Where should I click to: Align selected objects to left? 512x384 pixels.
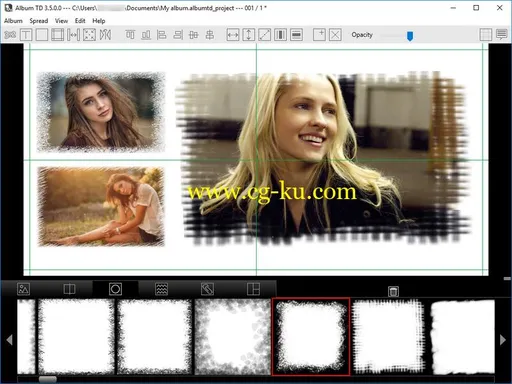click(x=162, y=35)
